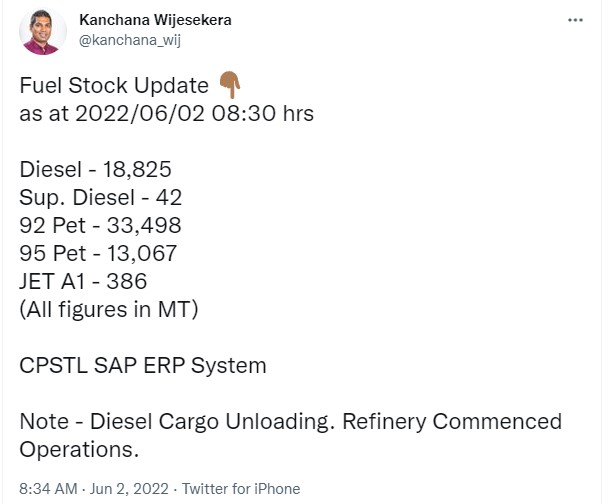Viewport: 608px width, 504px height.
Task: Click the '(All figures in MT)' text
Action: (x=109, y=309)
